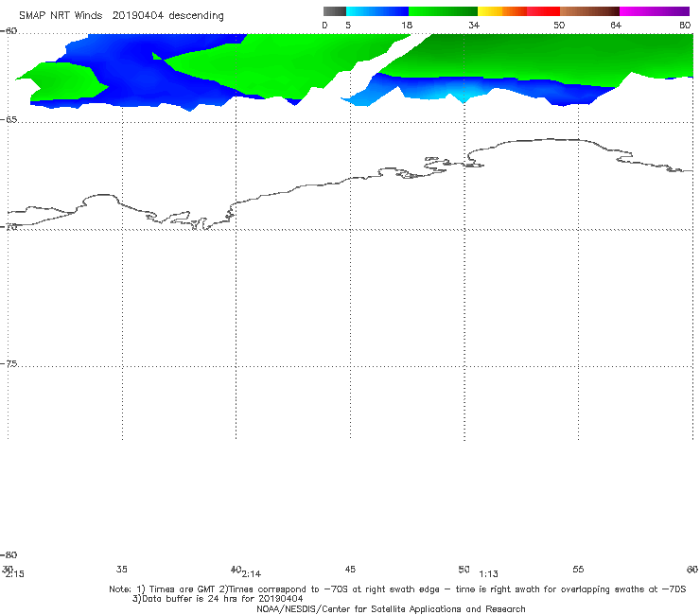Viewport: 700px width, 615px height.
Task: Click the latitude label '-75'
Action: pyautogui.click(x=9, y=364)
